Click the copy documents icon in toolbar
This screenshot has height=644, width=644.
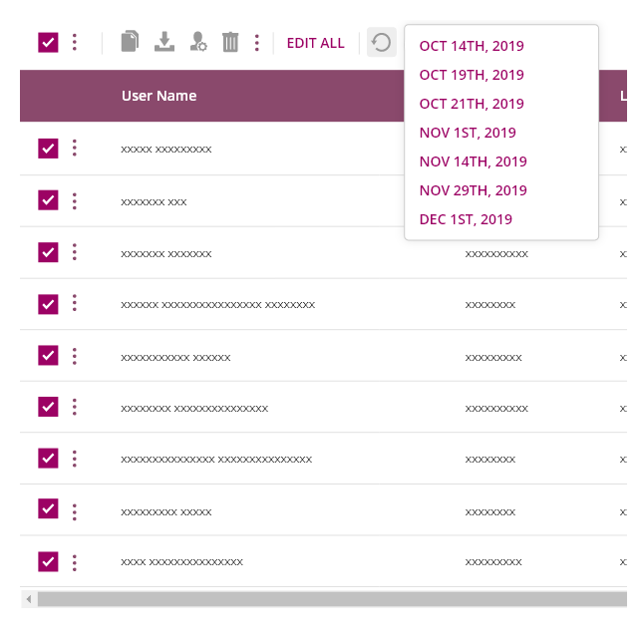(130, 42)
